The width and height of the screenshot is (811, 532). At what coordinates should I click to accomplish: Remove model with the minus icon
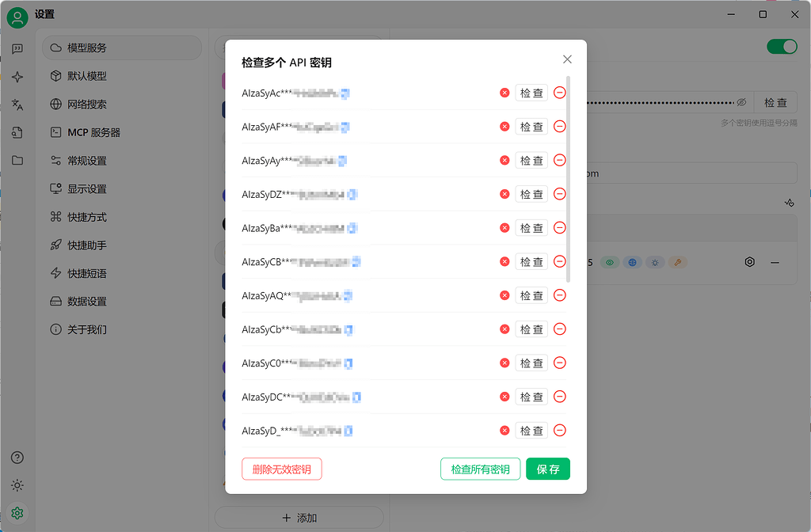(775, 263)
